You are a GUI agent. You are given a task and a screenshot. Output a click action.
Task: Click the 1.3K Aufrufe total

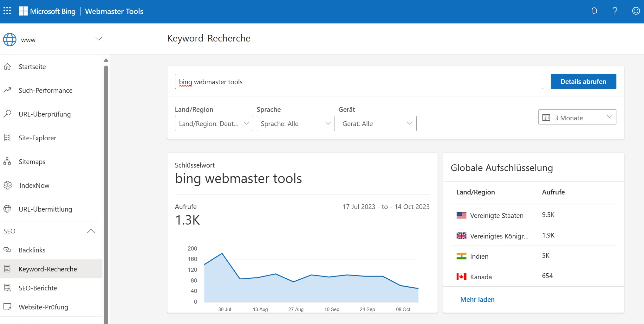point(187,220)
